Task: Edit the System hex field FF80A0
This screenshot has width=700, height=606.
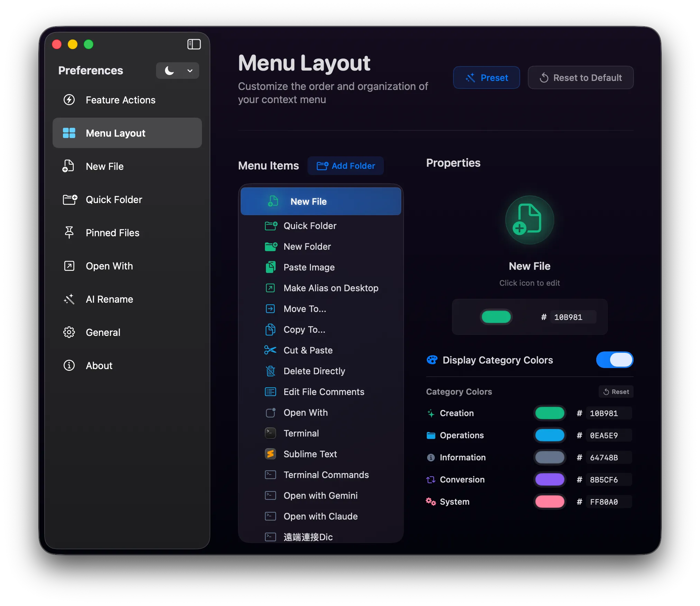Action: pos(609,502)
